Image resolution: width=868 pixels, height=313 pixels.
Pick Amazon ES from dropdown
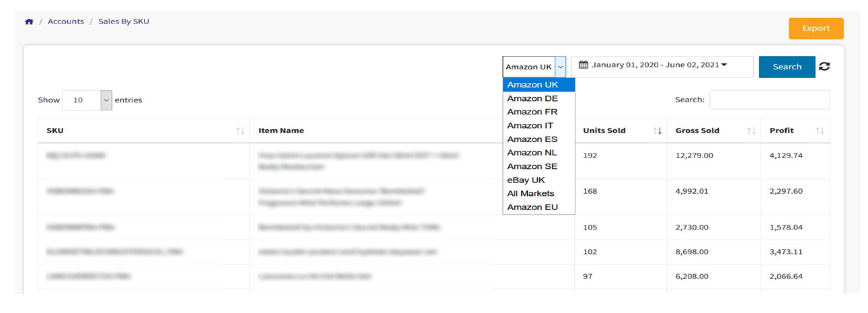[539, 139]
